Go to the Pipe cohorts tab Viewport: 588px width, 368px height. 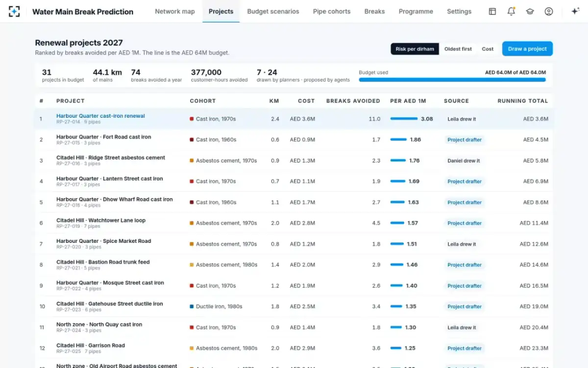tap(332, 11)
